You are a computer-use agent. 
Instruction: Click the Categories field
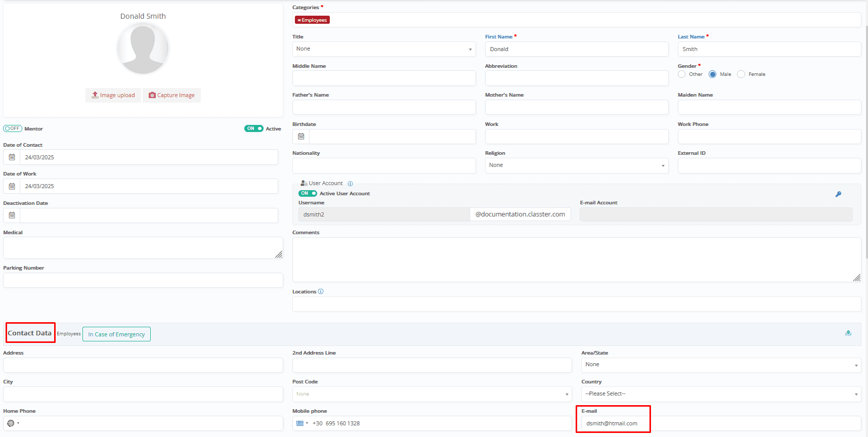click(x=577, y=20)
